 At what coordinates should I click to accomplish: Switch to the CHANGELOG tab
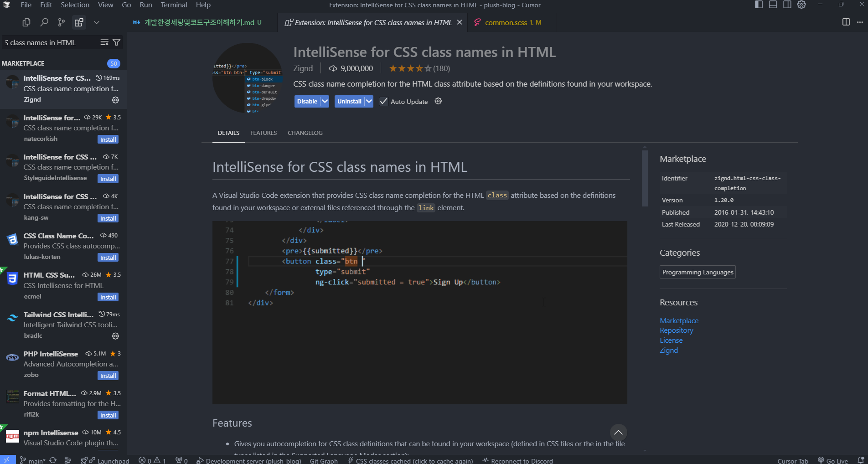pos(305,133)
